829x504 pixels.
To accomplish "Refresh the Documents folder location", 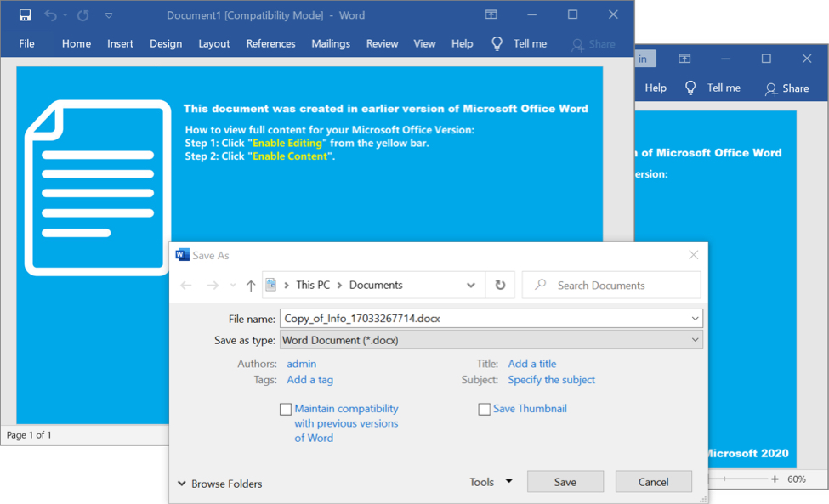I will pyautogui.click(x=500, y=286).
